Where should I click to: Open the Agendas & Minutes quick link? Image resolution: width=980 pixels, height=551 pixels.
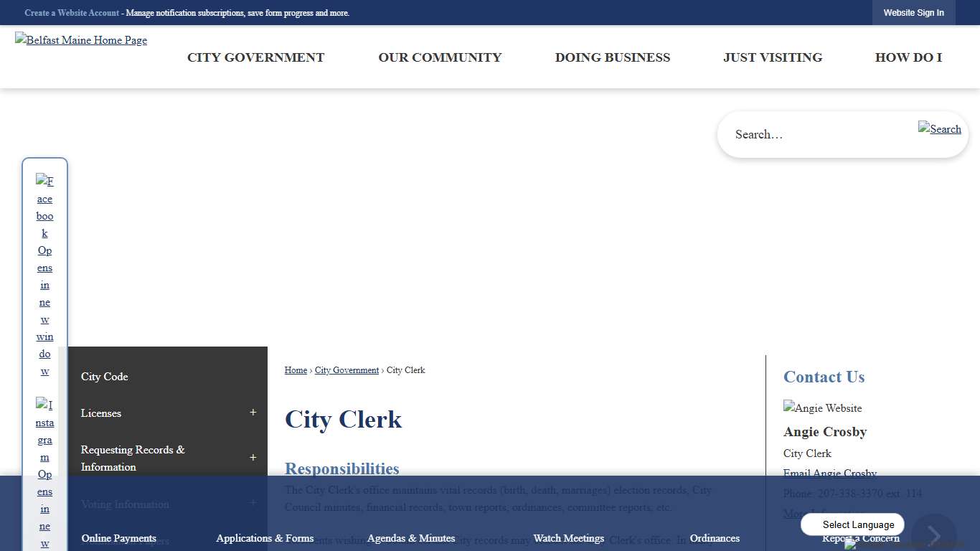(410, 538)
